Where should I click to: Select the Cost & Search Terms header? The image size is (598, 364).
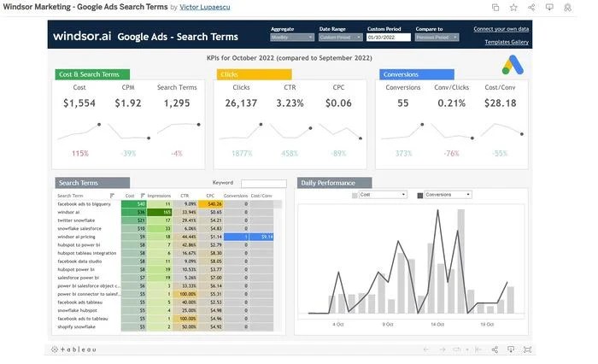(x=92, y=74)
